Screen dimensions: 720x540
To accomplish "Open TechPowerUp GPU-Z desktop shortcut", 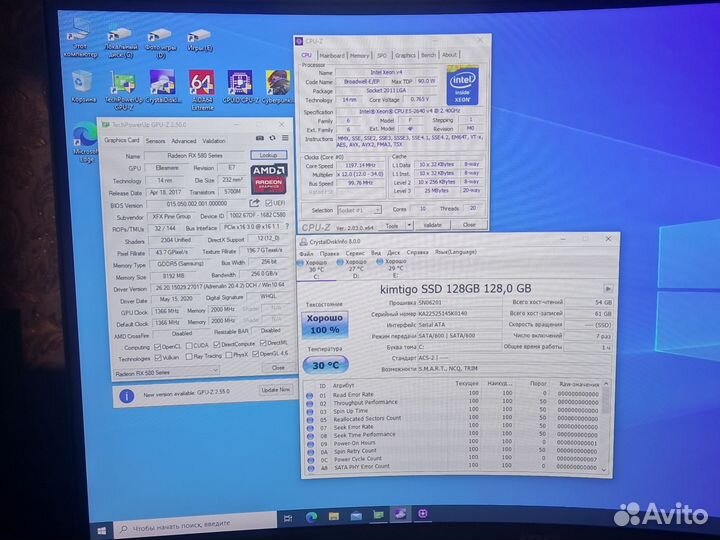I will pyautogui.click(x=123, y=90).
